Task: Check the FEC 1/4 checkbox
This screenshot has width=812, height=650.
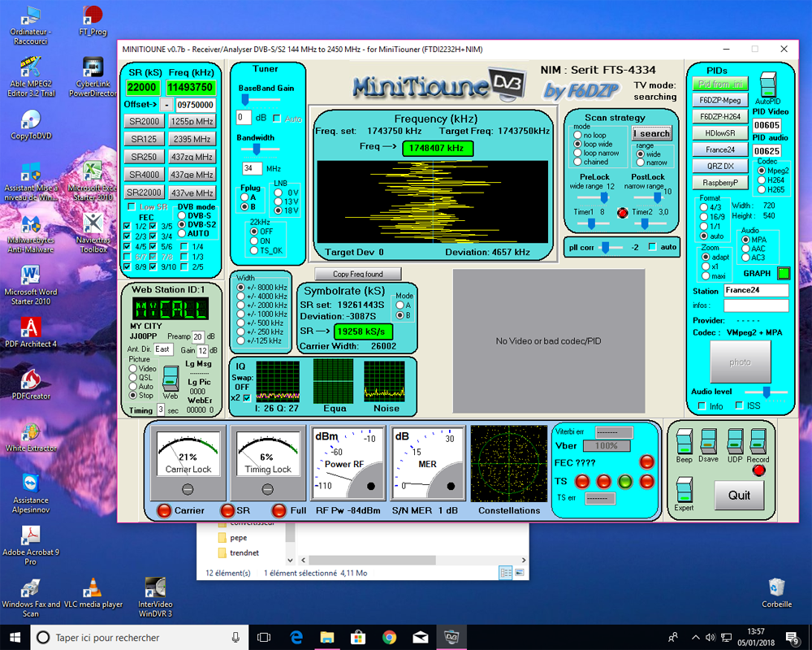Action: [184, 247]
